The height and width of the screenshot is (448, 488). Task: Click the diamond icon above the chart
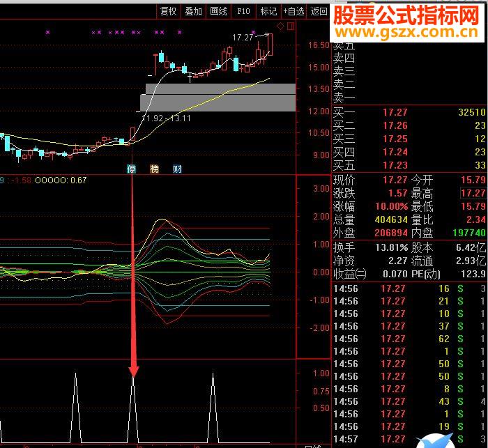click(280, 26)
